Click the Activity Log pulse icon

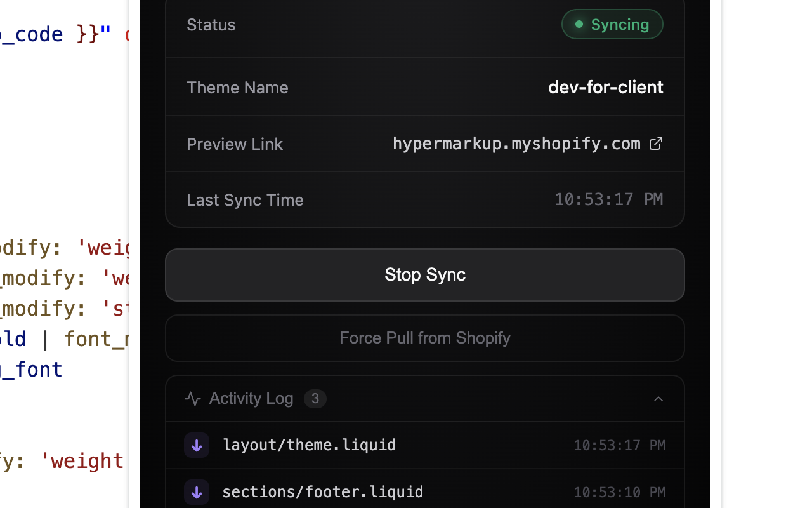coord(193,399)
